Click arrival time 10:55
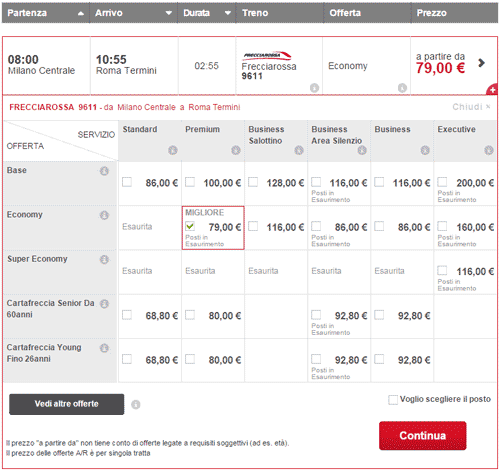 pyautogui.click(x=111, y=59)
